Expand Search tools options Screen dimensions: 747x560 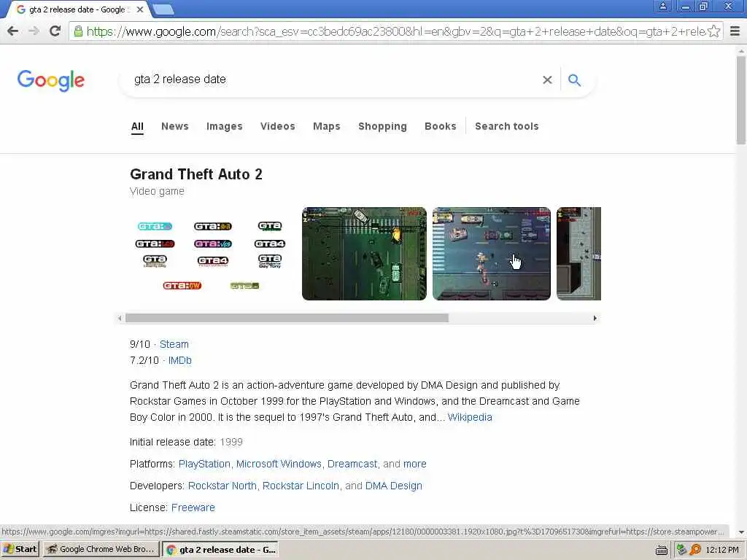pyautogui.click(x=507, y=127)
